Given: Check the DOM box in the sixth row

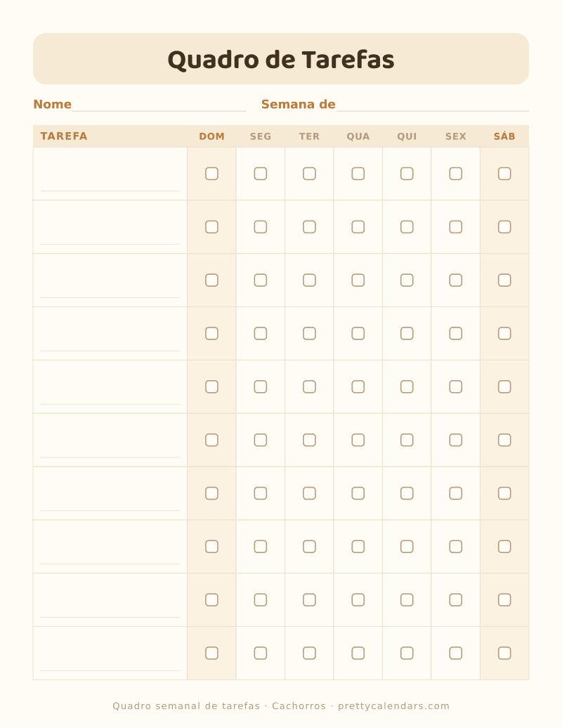Looking at the screenshot, I should (211, 440).
